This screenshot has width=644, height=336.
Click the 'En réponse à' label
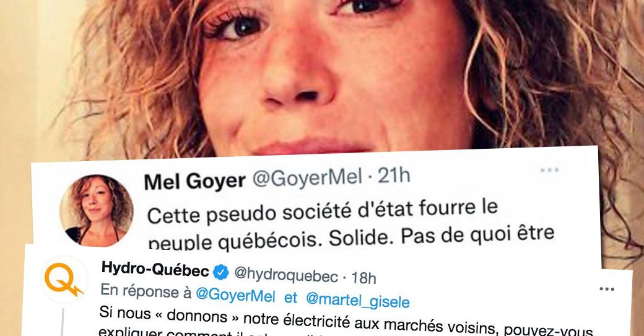tap(146, 291)
